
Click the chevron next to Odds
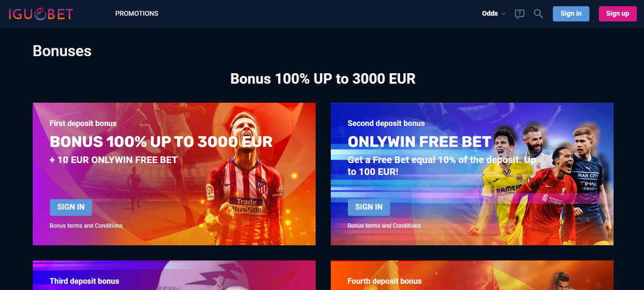click(503, 14)
